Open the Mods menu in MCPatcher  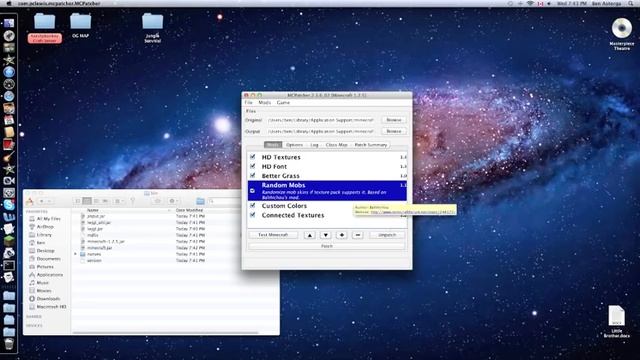pyautogui.click(x=264, y=103)
